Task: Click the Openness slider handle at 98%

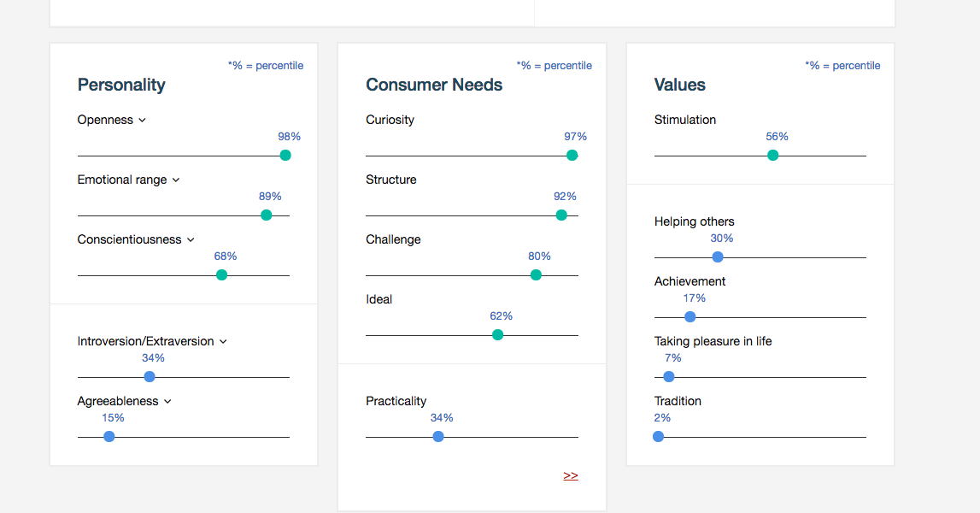Action: click(x=285, y=156)
